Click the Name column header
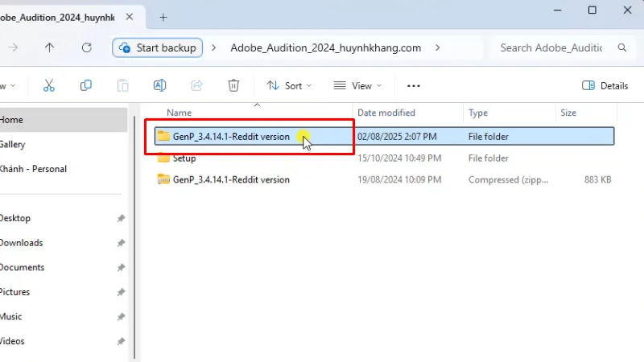 coord(179,113)
